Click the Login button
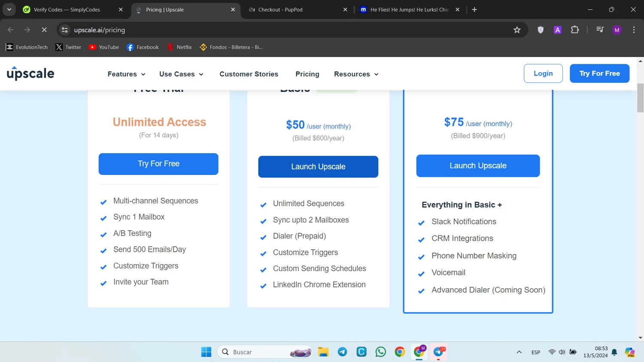 click(x=543, y=73)
